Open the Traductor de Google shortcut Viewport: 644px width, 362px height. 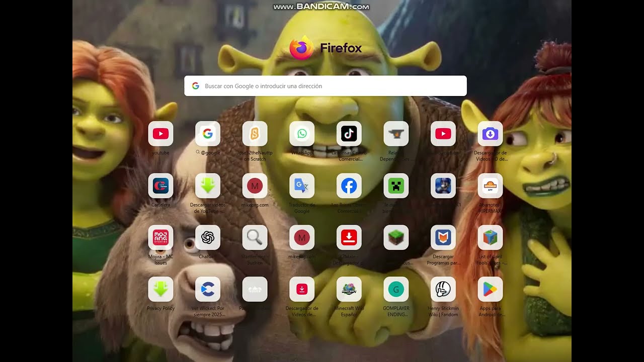click(302, 186)
